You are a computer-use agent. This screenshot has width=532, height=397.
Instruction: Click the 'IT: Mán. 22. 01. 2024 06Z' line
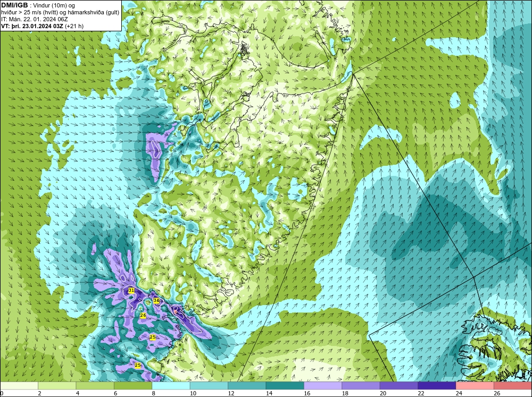(34, 19)
